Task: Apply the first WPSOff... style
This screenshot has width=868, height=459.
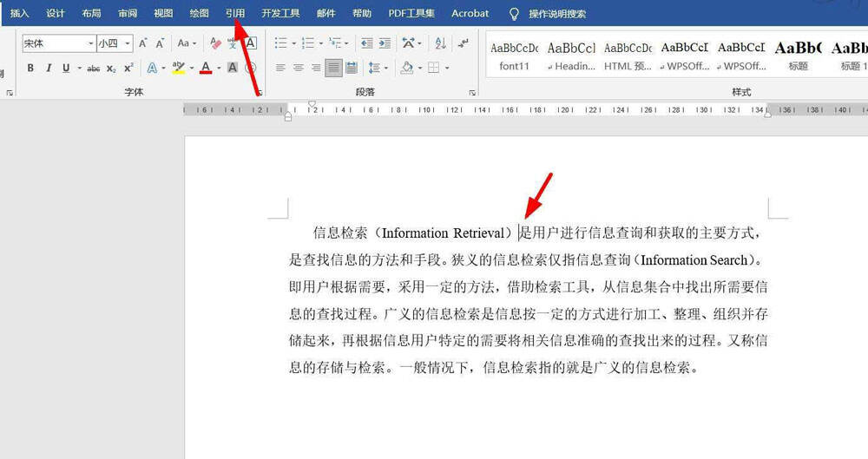Action: pyautogui.click(x=685, y=56)
